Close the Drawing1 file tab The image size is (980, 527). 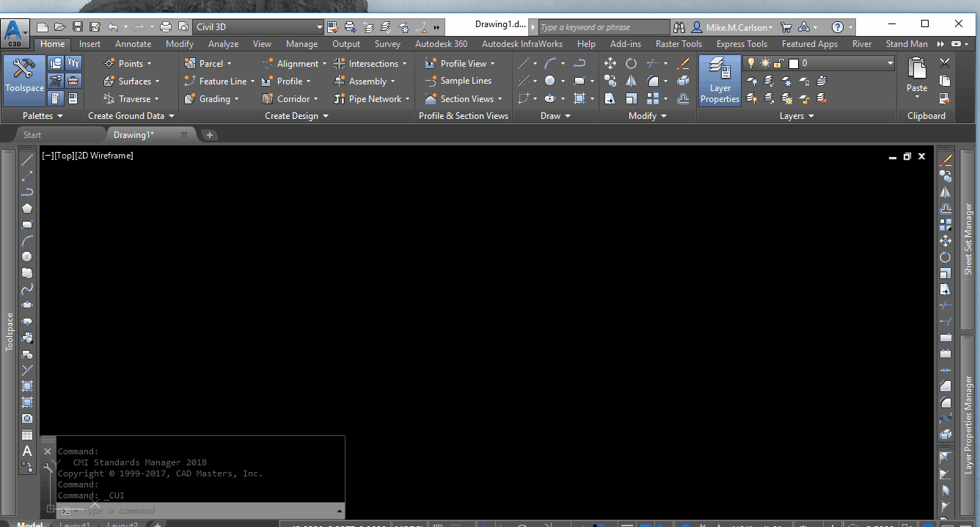184,135
